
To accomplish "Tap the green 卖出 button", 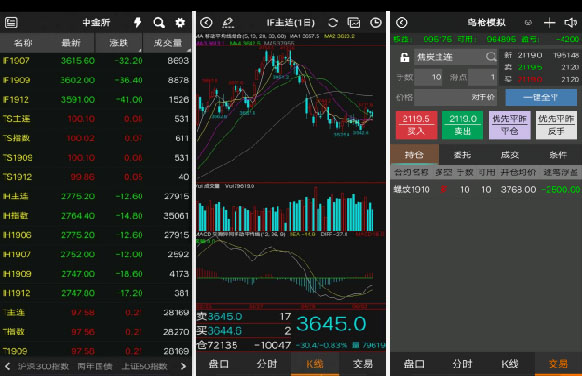I will (x=462, y=125).
